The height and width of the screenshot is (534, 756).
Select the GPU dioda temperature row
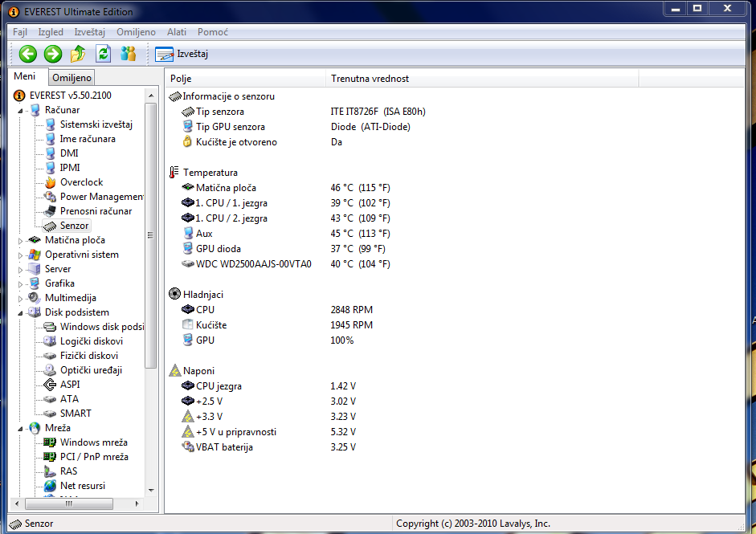coord(218,249)
